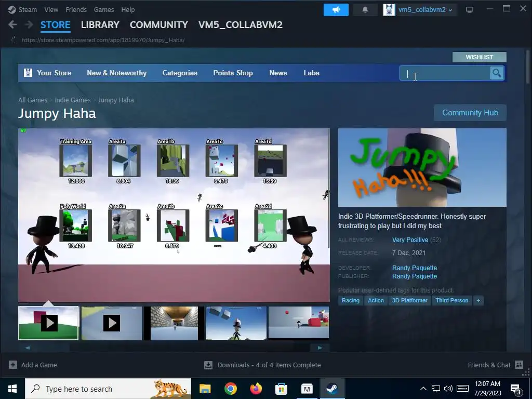Image resolution: width=532 pixels, height=399 pixels.
Task: Switch to the COMMUNITY tab
Action: tap(159, 25)
